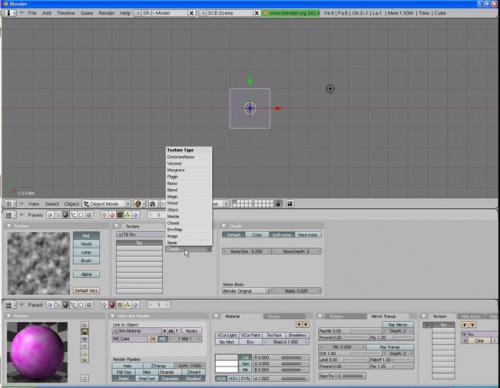Screen dimensions: 500x388
Task: Click the World button beside texture preview
Action: click(86, 244)
